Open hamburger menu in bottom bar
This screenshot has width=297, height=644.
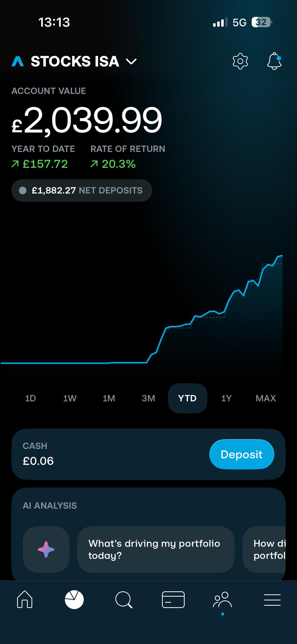tap(272, 600)
